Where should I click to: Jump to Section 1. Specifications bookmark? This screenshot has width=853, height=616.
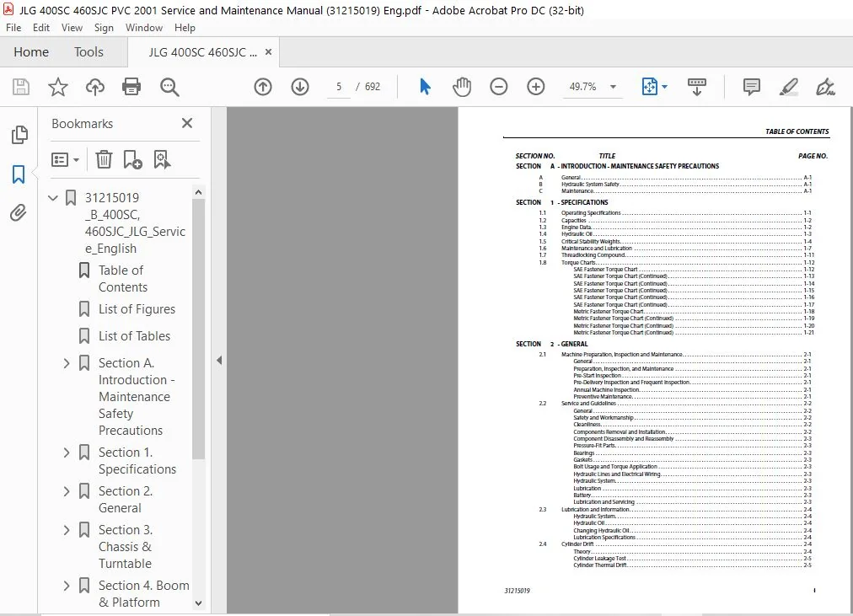click(137, 461)
